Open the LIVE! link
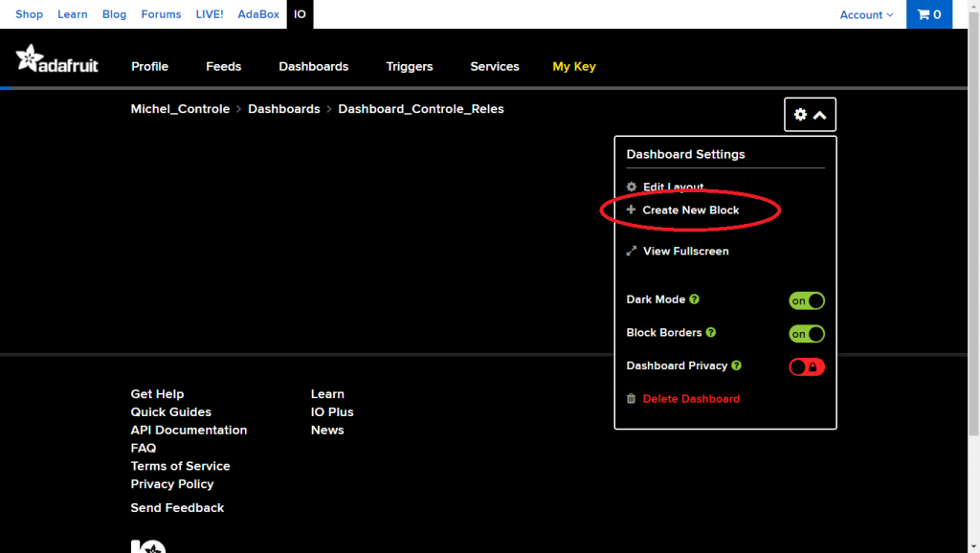Image resolution: width=980 pixels, height=553 pixels. [x=210, y=14]
